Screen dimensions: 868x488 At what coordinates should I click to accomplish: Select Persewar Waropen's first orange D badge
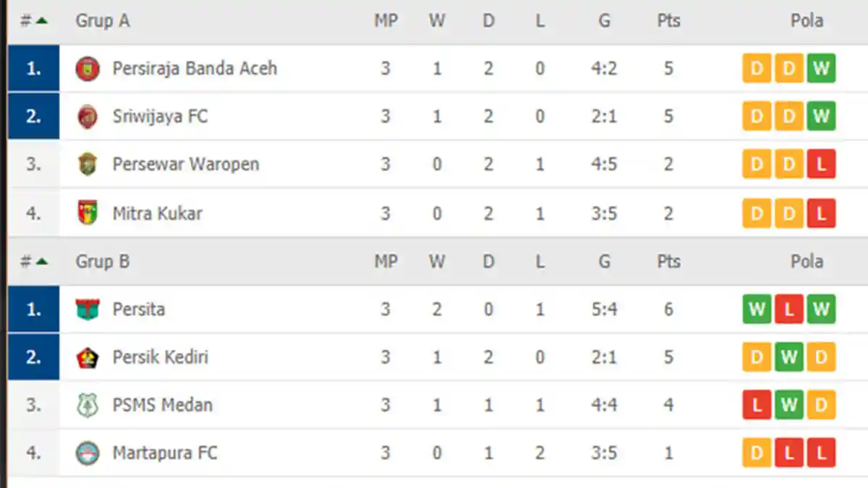(x=756, y=164)
